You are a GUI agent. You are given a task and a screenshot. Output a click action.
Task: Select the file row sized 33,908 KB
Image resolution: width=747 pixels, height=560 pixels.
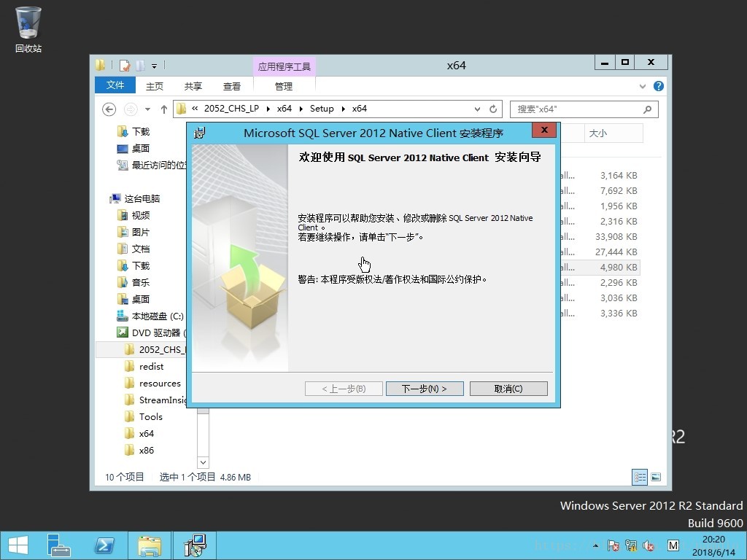(x=600, y=237)
